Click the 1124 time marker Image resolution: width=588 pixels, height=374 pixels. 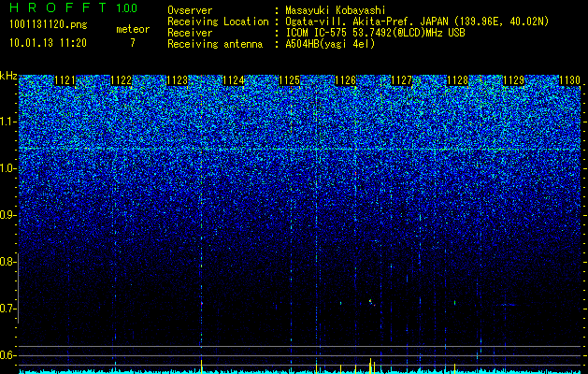(234, 80)
